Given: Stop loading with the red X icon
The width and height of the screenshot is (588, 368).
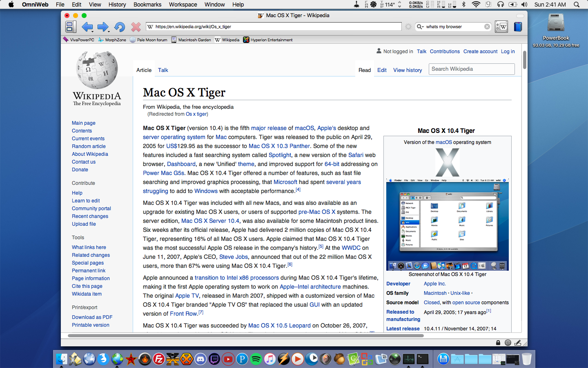Looking at the screenshot, I should (136, 27).
